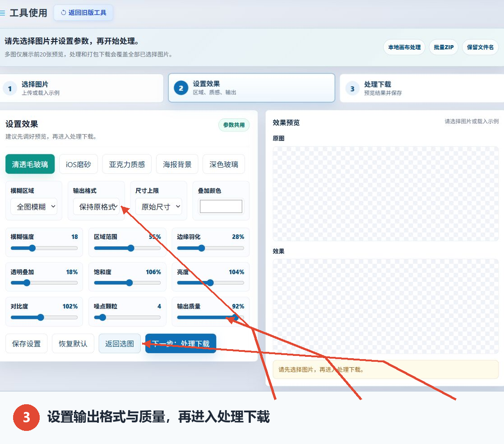Click the 效果预览 heading
This screenshot has height=444, width=504.
coord(286,122)
